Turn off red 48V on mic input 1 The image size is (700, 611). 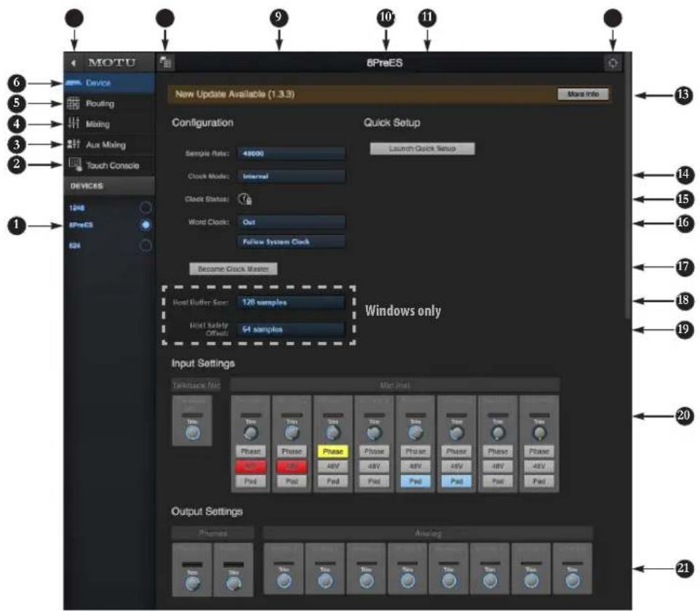[x=250, y=466]
